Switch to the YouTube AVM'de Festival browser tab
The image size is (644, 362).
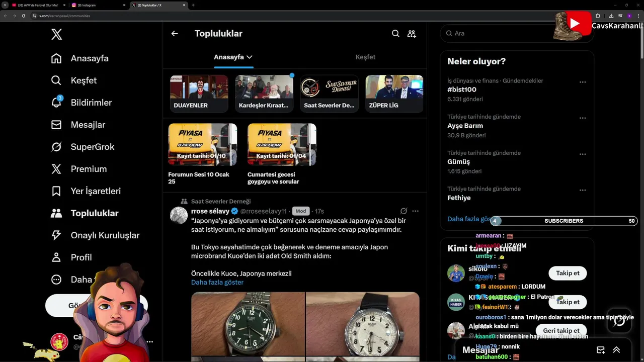38,5
